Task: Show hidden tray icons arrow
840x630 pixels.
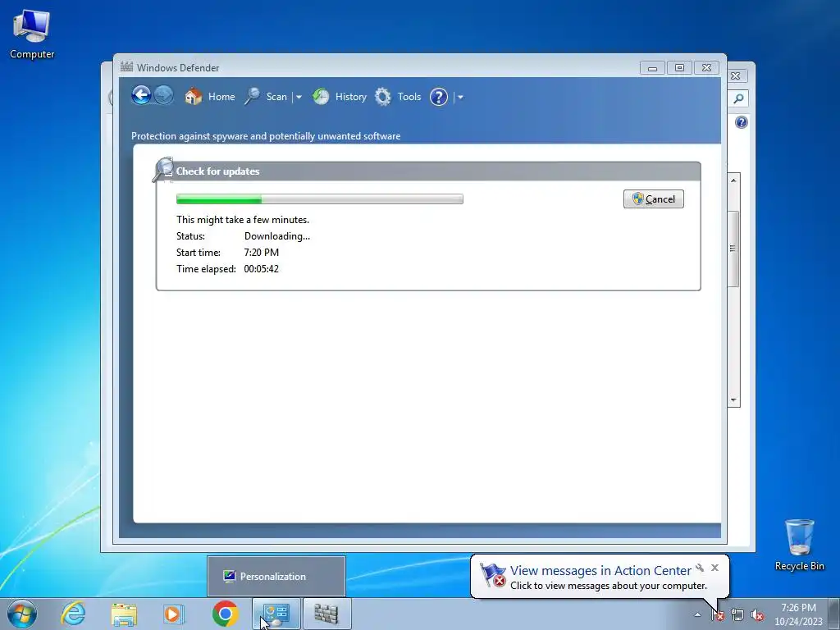Action: pos(697,615)
